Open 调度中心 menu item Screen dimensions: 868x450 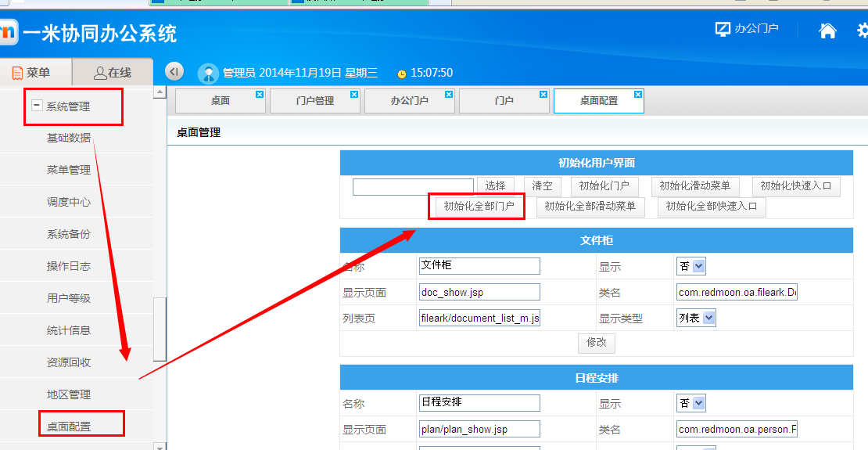click(x=69, y=202)
